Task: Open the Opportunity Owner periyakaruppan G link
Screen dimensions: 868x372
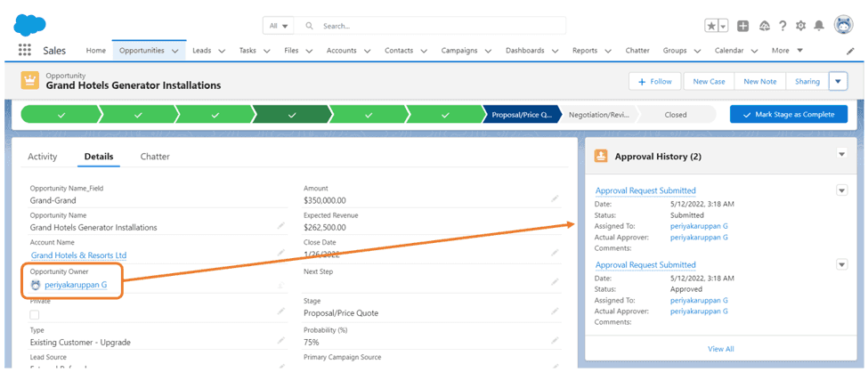Action: pyautogui.click(x=76, y=285)
